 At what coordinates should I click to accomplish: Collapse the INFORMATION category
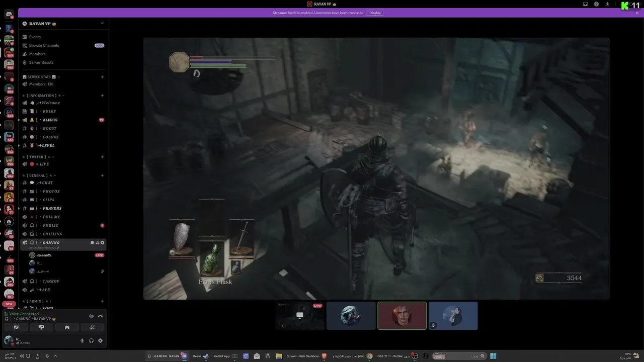coord(44,96)
